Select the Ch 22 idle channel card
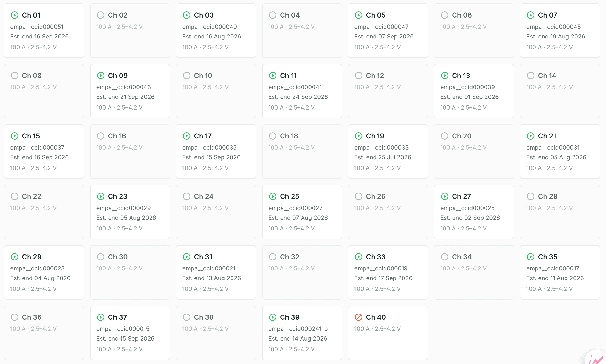 click(44, 212)
